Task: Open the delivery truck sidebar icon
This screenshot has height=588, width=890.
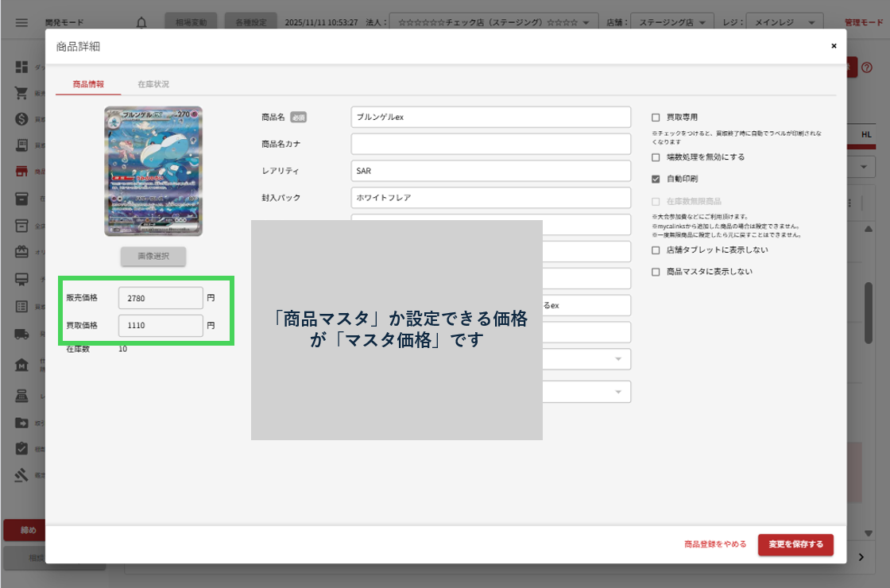Action: pos(21,335)
